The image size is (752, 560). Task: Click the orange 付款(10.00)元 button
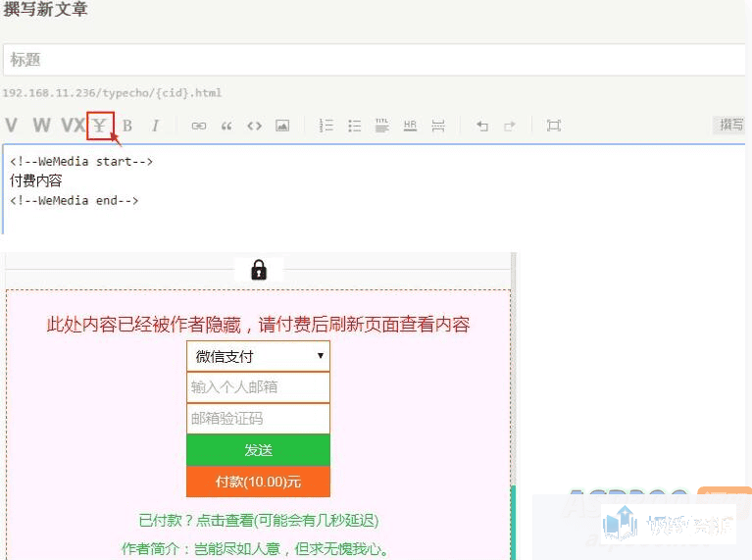coord(258,482)
